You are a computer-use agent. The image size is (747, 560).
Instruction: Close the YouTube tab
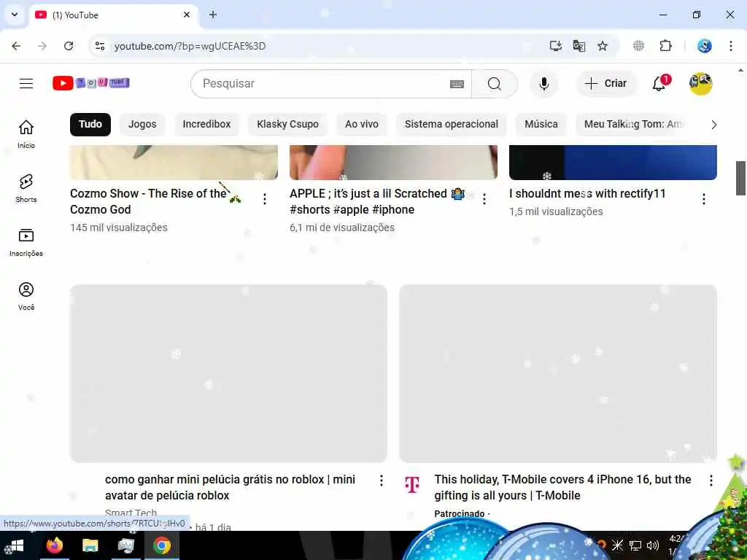click(x=187, y=15)
